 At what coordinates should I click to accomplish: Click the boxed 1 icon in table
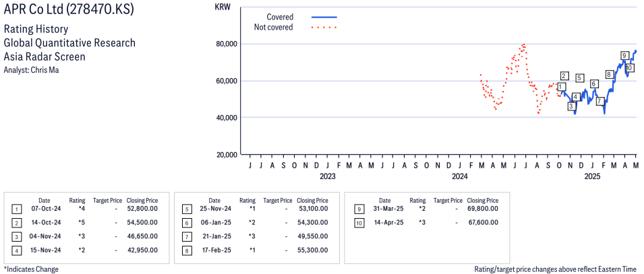16,209
